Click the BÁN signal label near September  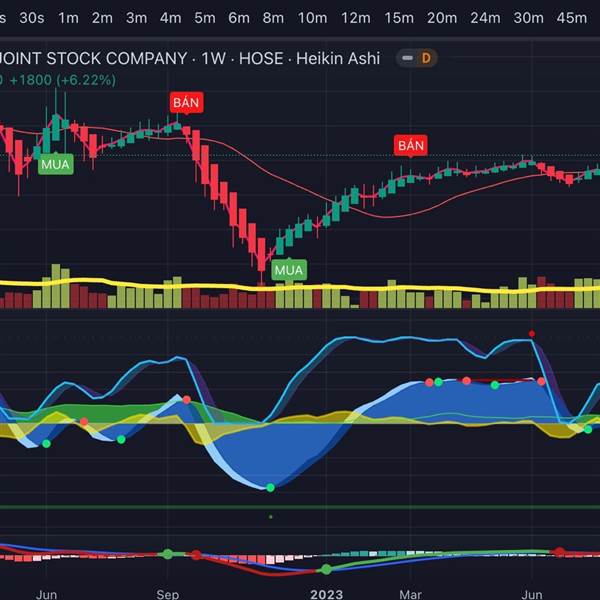click(x=186, y=103)
